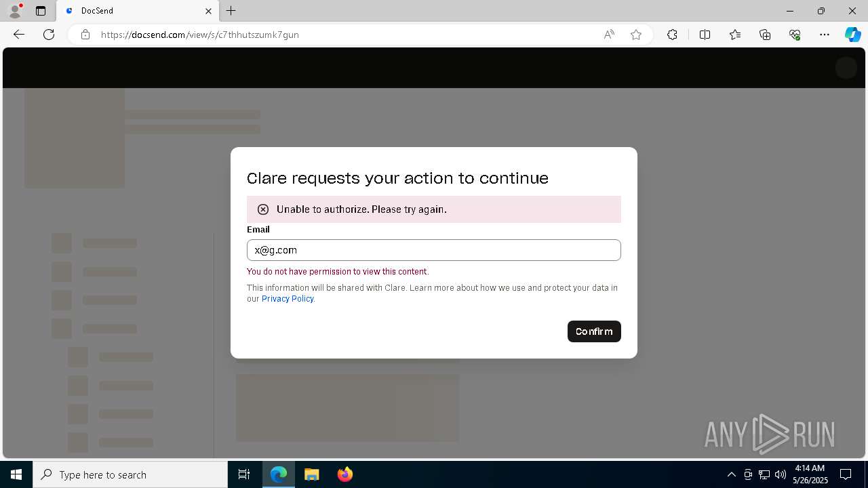This screenshot has height=488, width=868.
Task: Click the address bar URL
Action: click(x=200, y=35)
